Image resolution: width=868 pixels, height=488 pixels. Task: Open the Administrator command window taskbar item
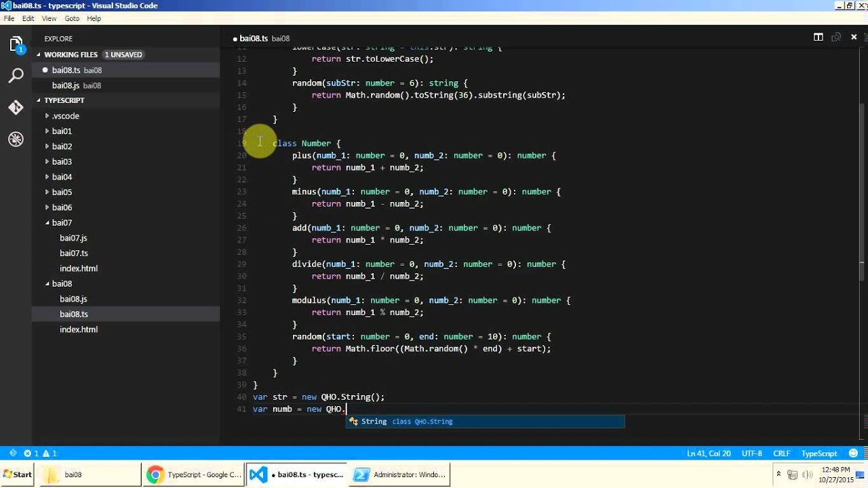coord(400,474)
